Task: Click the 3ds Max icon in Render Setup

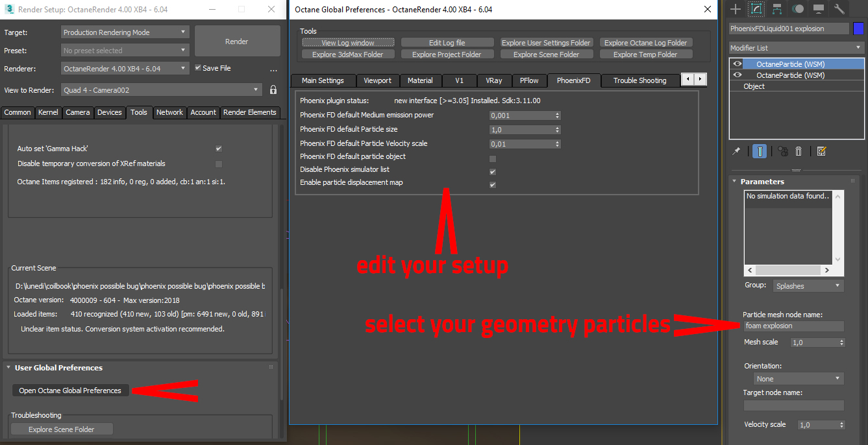Action: click(x=8, y=9)
